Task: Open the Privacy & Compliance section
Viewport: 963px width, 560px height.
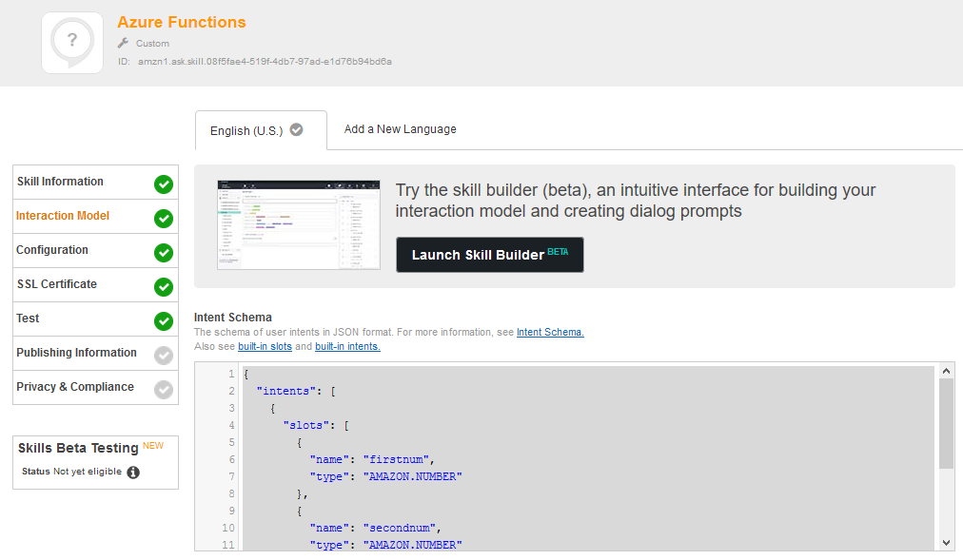Action: (96, 388)
